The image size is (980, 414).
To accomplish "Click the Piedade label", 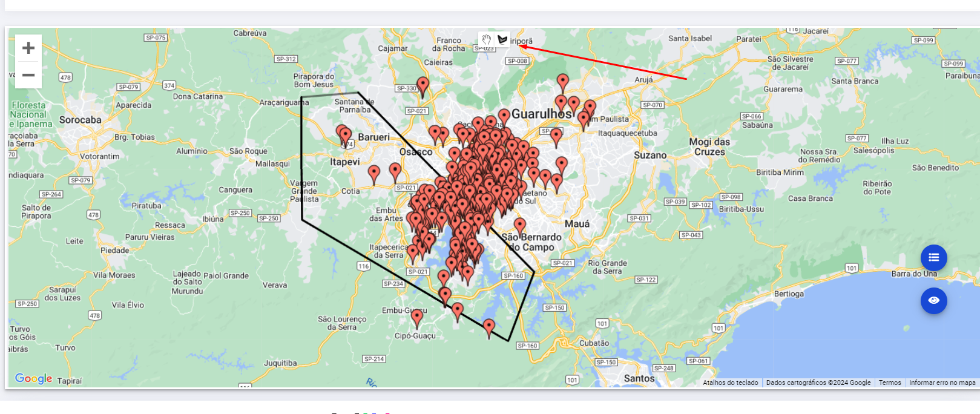I will tap(115, 250).
